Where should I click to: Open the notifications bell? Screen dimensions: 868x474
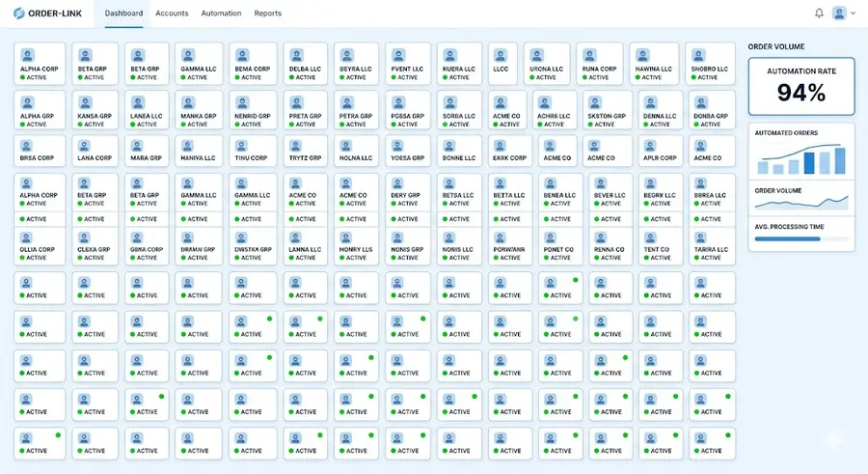(819, 13)
